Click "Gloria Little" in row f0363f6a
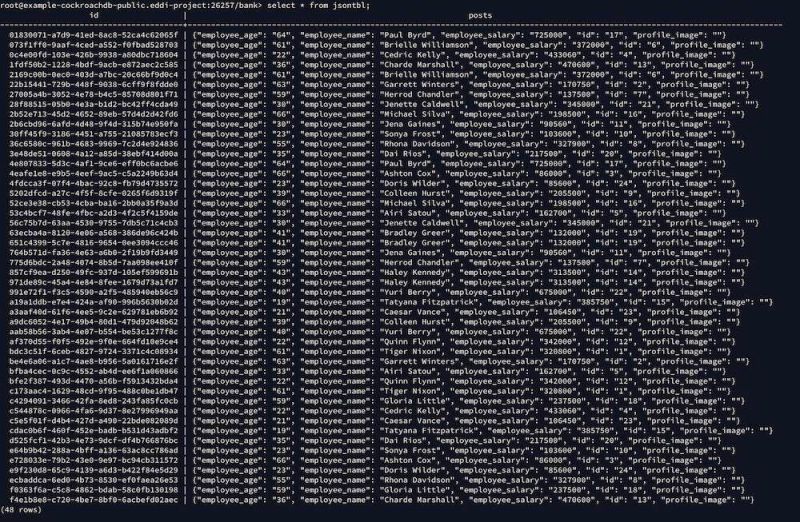The image size is (800, 522). pos(415,490)
